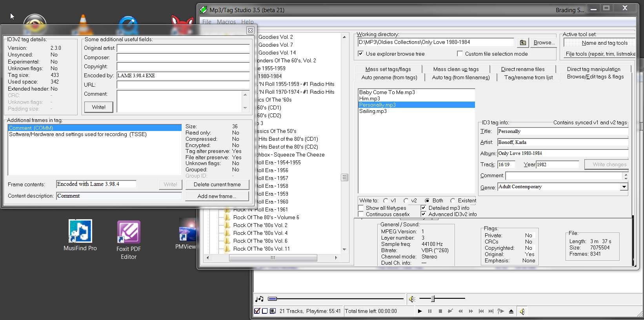Switch to Tag/rename from list tab
Screen dimensions: 644x320
[x=528, y=77]
